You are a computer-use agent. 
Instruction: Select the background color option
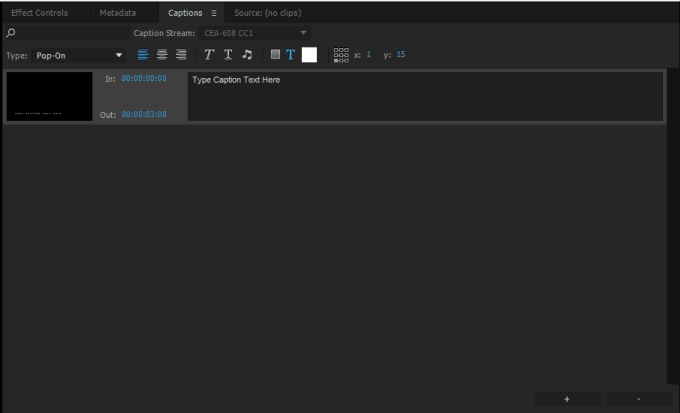click(275, 54)
